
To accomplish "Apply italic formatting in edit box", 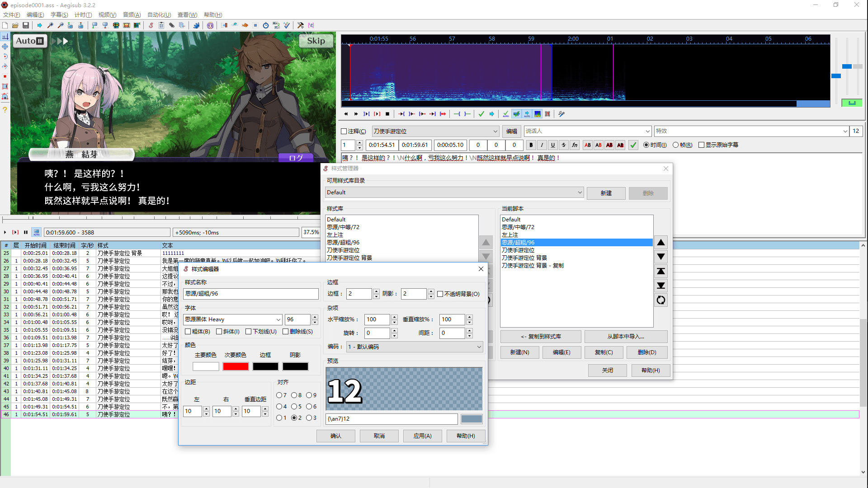I will click(542, 145).
